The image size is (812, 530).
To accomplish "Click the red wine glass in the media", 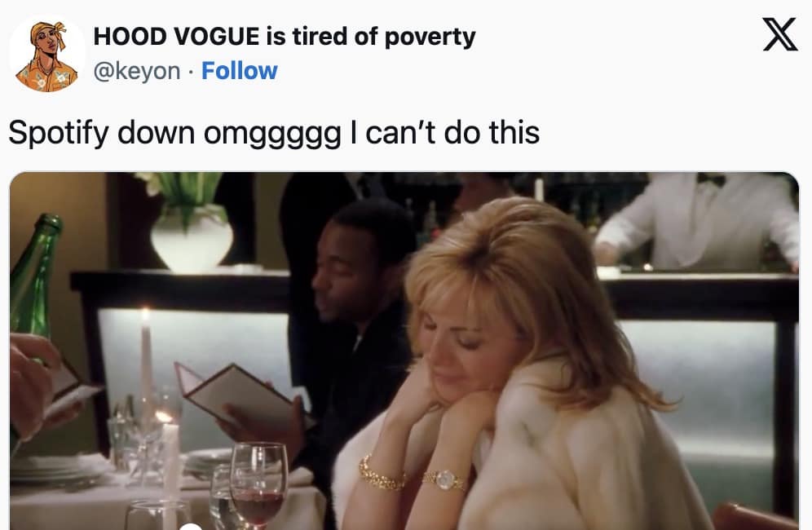I will (258, 485).
